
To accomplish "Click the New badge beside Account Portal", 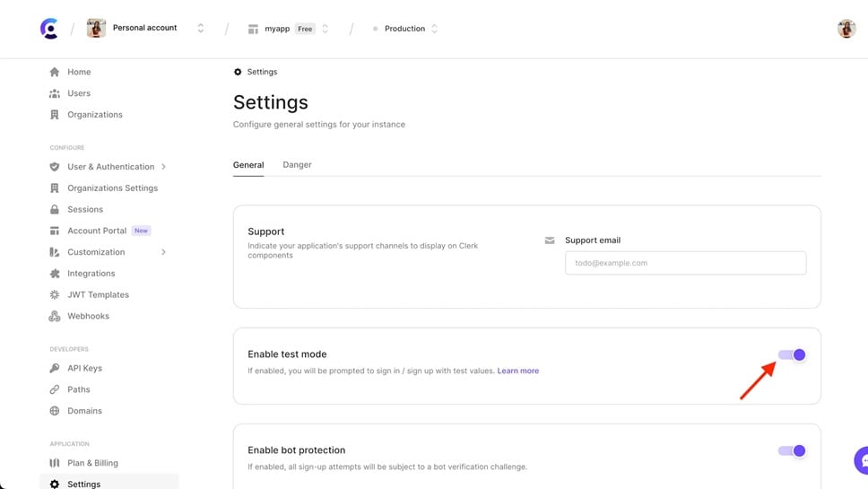I will pos(141,231).
